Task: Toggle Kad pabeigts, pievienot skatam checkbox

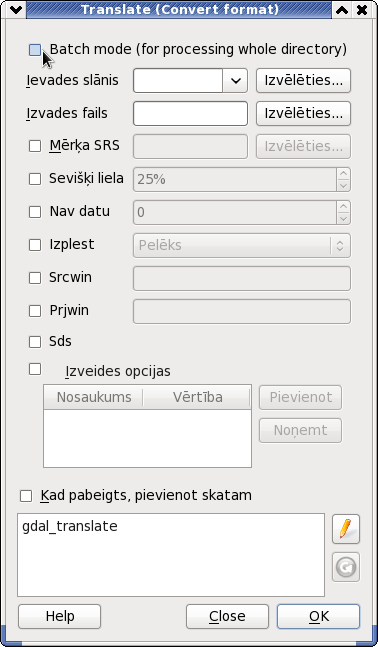Action: click(26, 496)
